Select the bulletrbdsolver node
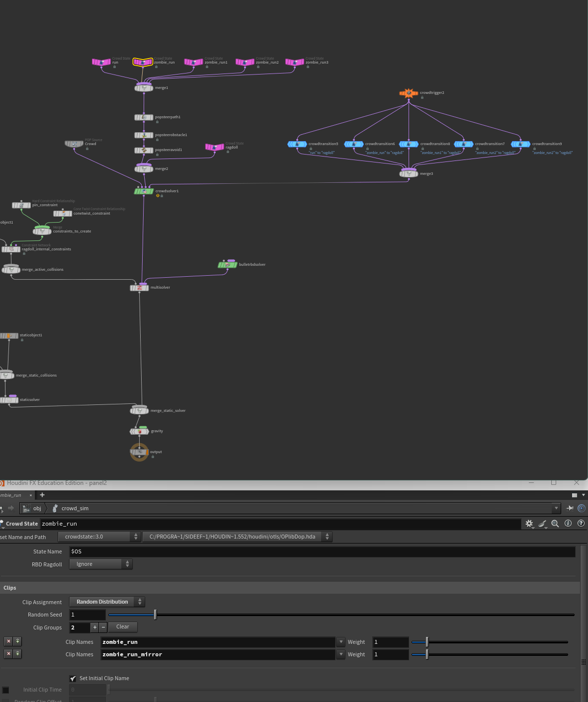588x702 pixels. click(228, 265)
